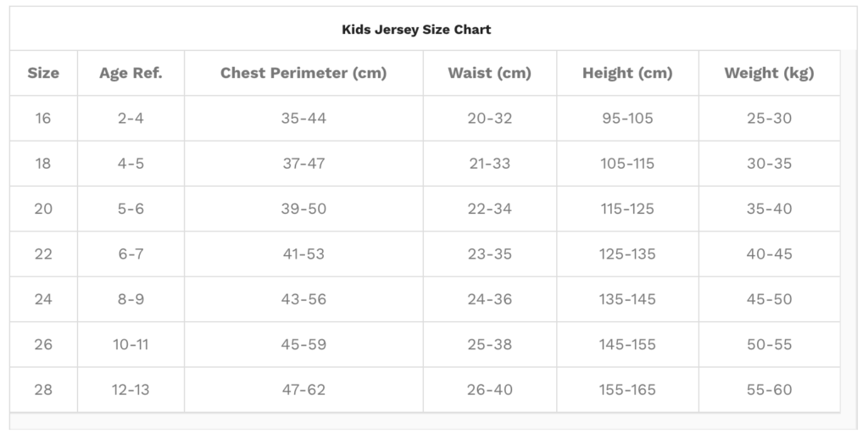868x440 pixels.
Task: Click the Height (cm) column header
Action: click(x=627, y=73)
